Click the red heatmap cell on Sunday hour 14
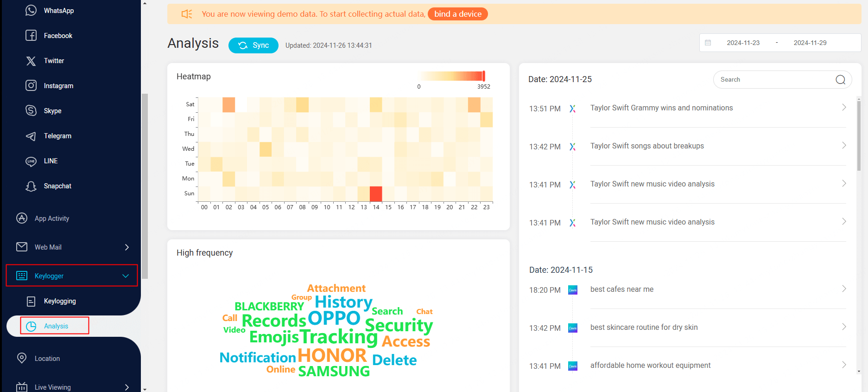 click(x=376, y=193)
